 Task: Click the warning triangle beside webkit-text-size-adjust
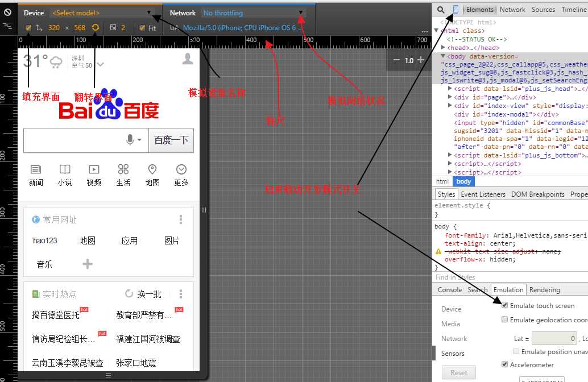(438, 251)
